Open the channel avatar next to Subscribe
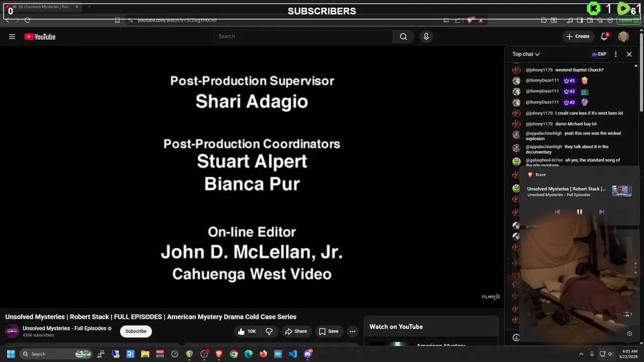This screenshot has height=362, width=644. pos(12,331)
